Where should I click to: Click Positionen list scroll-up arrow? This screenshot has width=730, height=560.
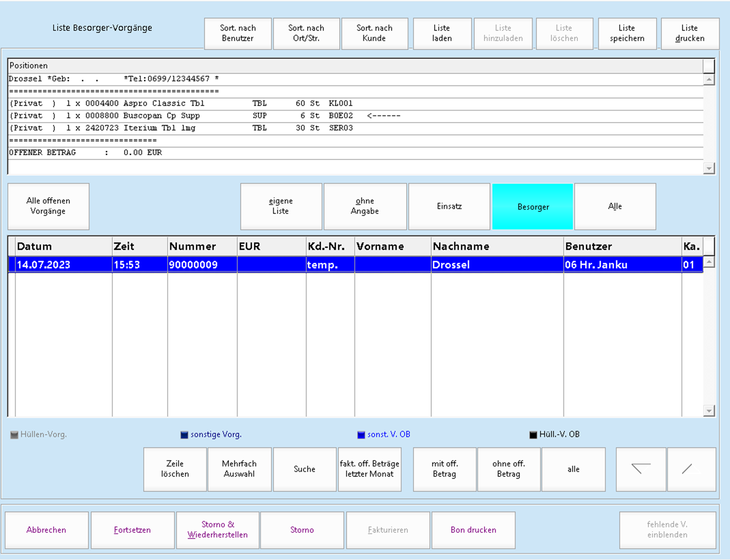(709, 80)
